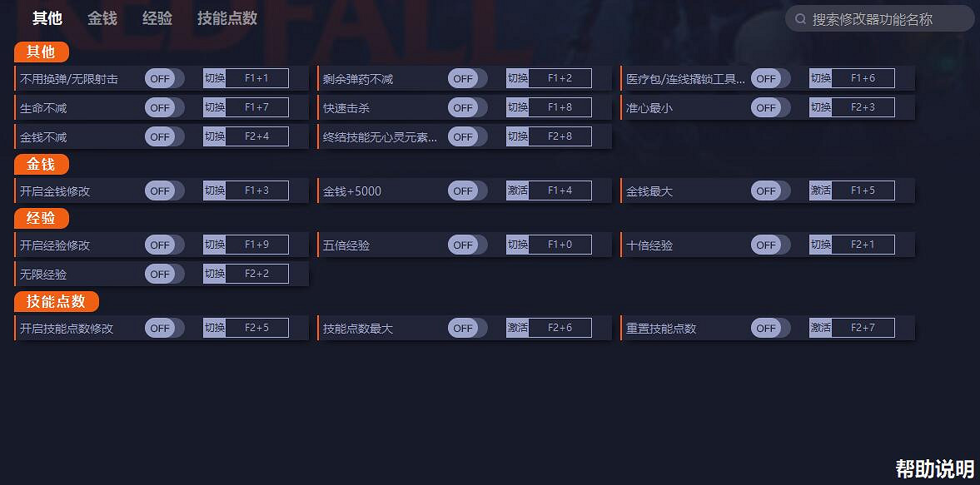Enable 无限经验 switch
Screen dimensions: 980x485
pos(164,275)
